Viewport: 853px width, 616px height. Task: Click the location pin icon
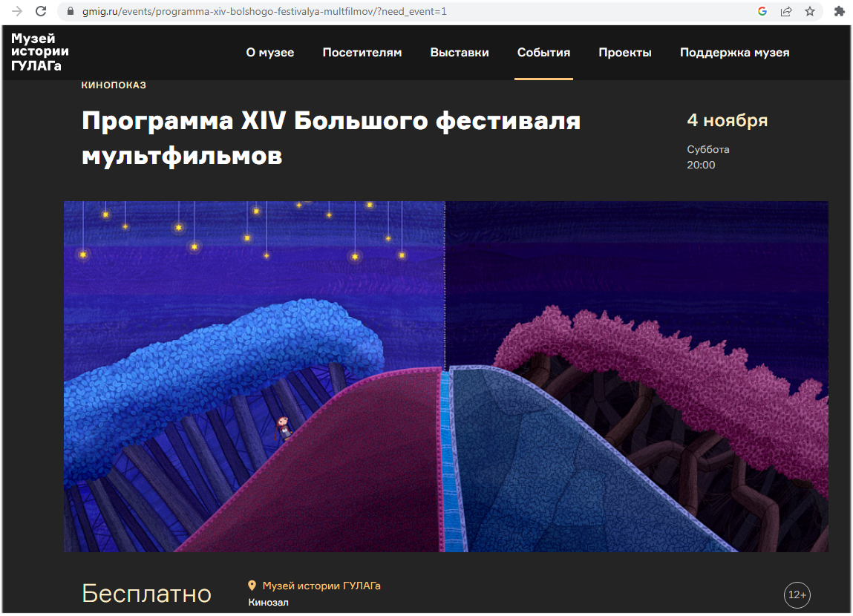[x=252, y=586]
